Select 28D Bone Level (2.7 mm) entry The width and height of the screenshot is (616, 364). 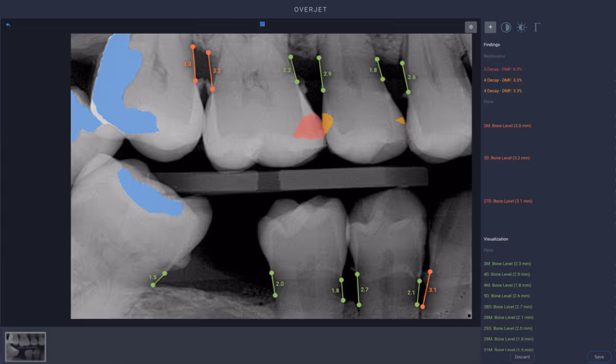point(508,307)
